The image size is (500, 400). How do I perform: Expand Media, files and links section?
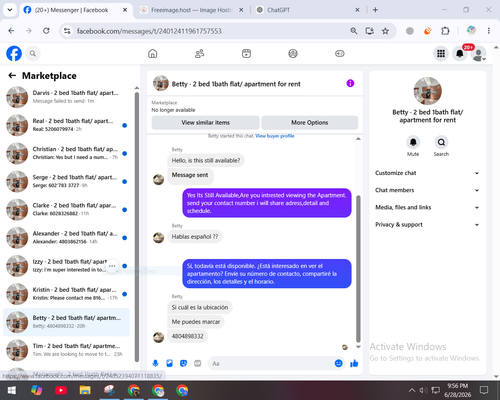pos(427,207)
